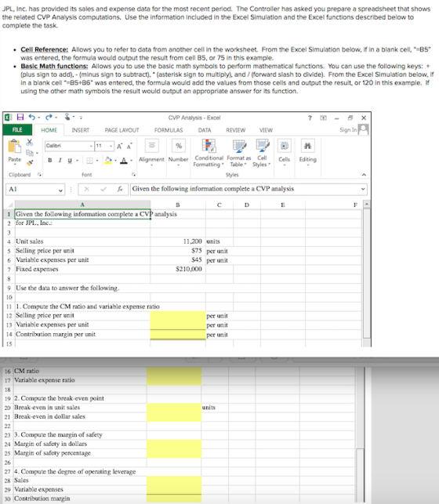Click the vertical scrollbar up arrow

pos(366,205)
